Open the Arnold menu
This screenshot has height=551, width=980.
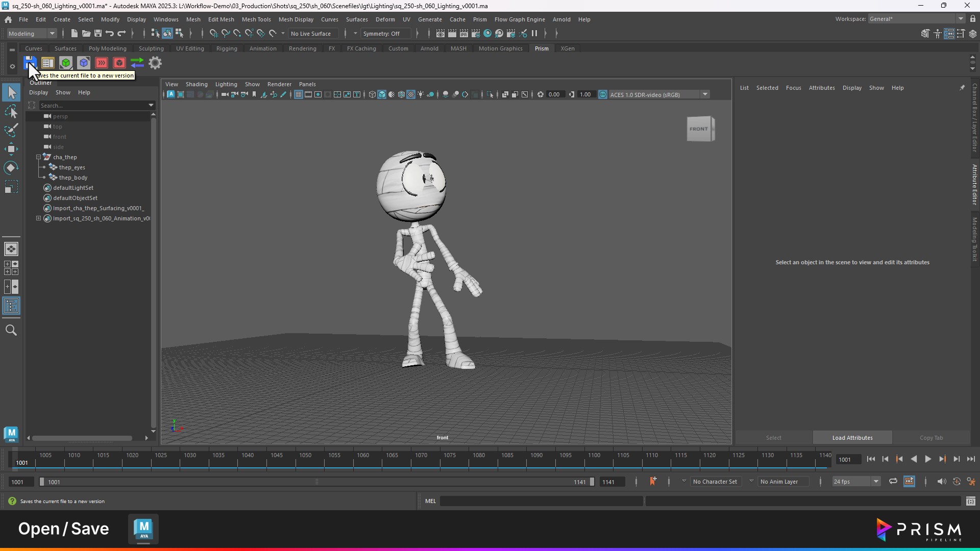[561, 19]
